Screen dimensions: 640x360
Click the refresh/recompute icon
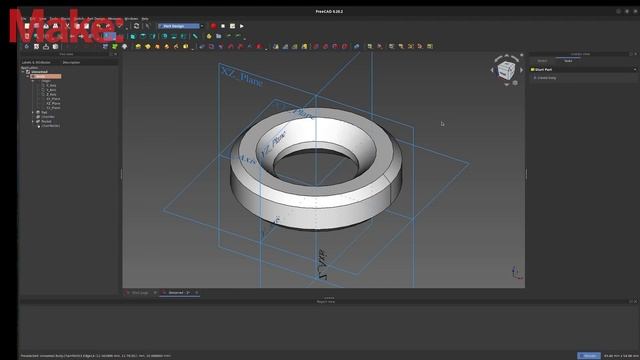click(136, 26)
